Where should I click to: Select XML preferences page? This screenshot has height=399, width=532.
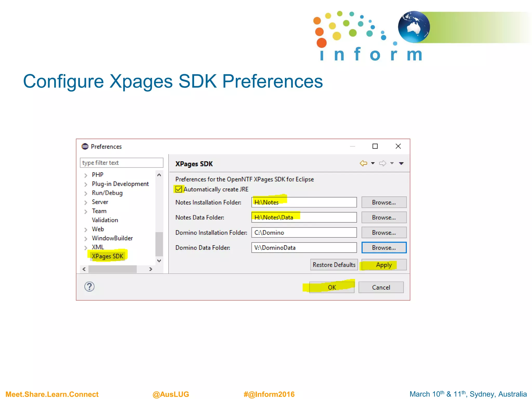(98, 247)
